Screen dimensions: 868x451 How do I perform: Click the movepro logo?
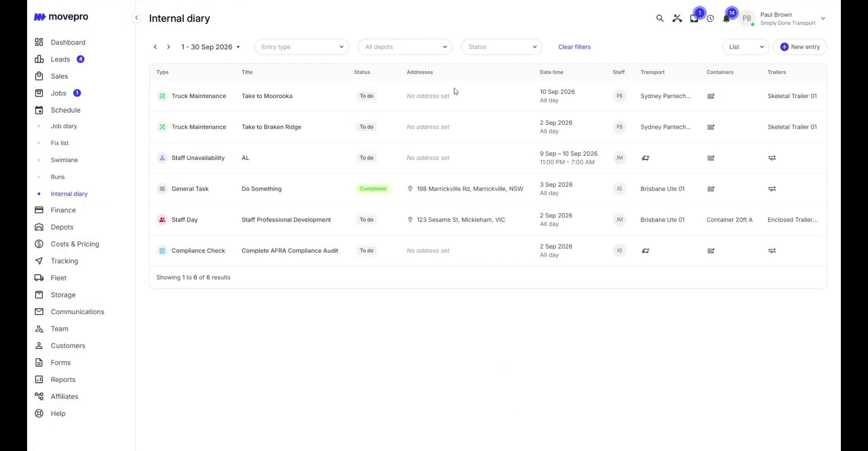coord(61,17)
